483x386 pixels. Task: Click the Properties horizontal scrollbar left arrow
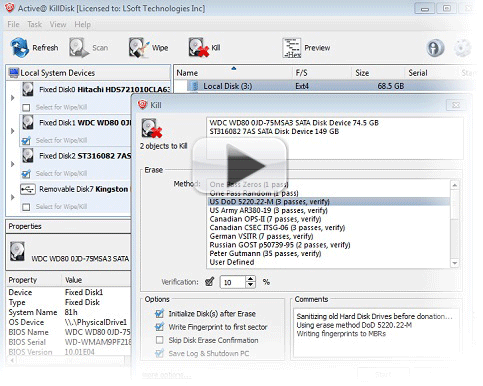pos(12,360)
